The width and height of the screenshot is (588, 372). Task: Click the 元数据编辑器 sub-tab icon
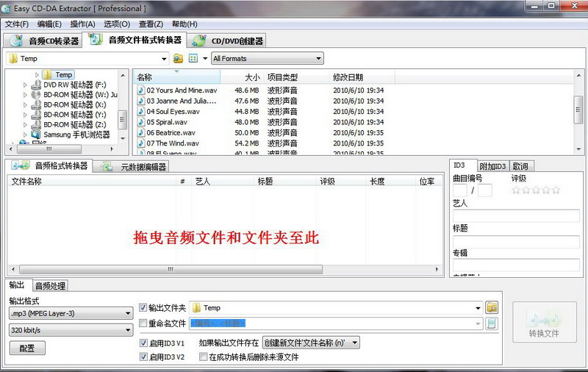pos(107,166)
